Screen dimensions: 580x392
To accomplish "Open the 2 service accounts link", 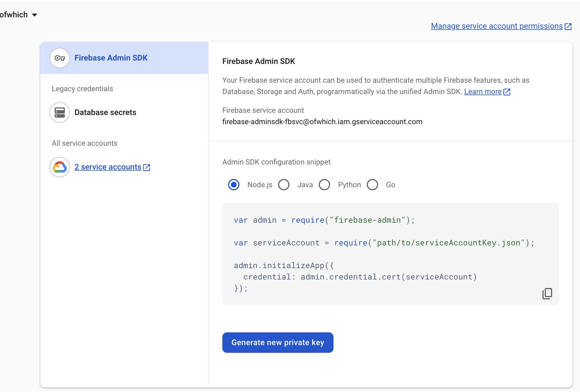I will coord(108,167).
